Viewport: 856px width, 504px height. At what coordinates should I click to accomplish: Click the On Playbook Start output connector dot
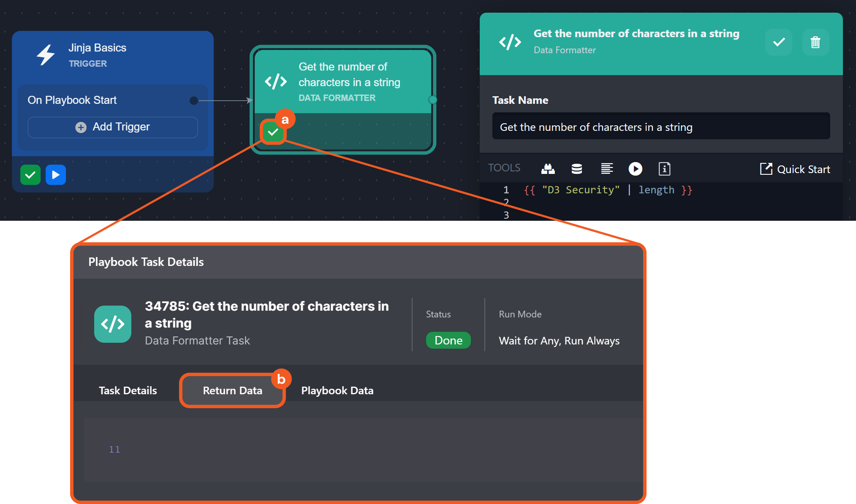click(x=194, y=100)
